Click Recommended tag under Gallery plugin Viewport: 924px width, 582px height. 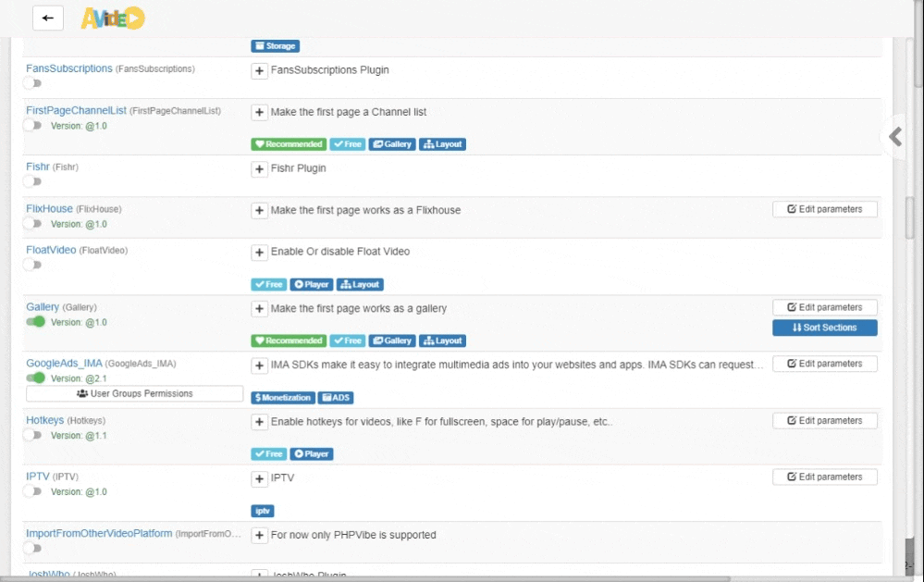289,341
